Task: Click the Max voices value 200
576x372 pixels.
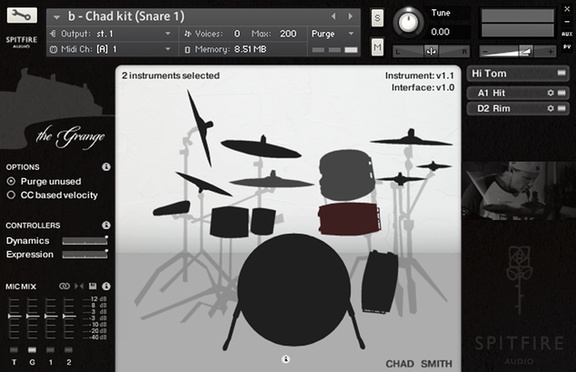Action: 288,34
